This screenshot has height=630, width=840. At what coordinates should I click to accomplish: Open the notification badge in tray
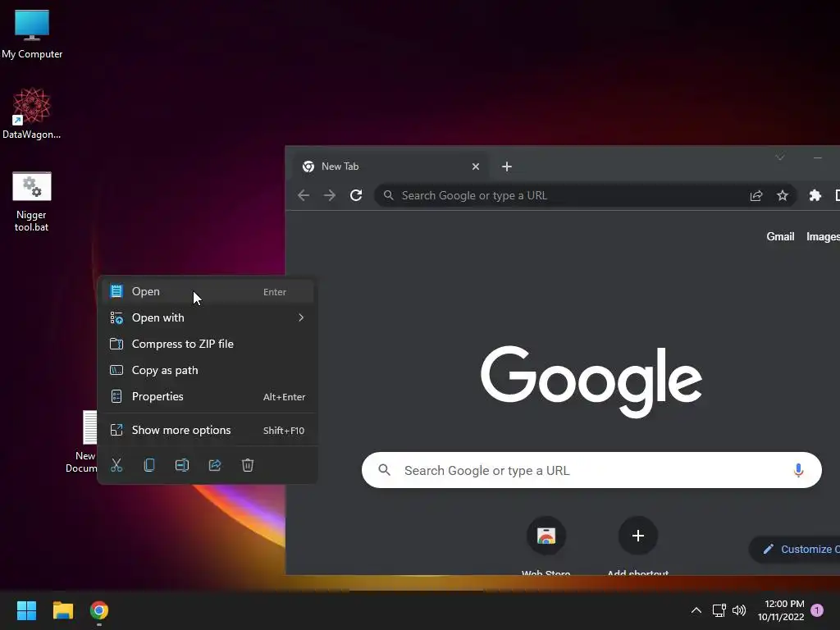(817, 610)
